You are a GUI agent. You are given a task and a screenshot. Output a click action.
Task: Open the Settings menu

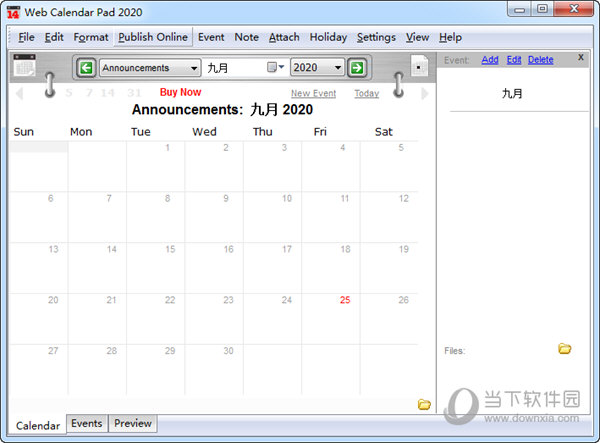pos(376,37)
